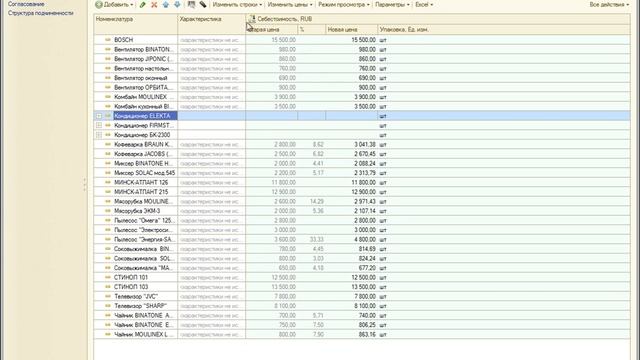Click percent value 14,29
Image resolution: width=640 pixels, height=360 pixels.
tap(317, 202)
